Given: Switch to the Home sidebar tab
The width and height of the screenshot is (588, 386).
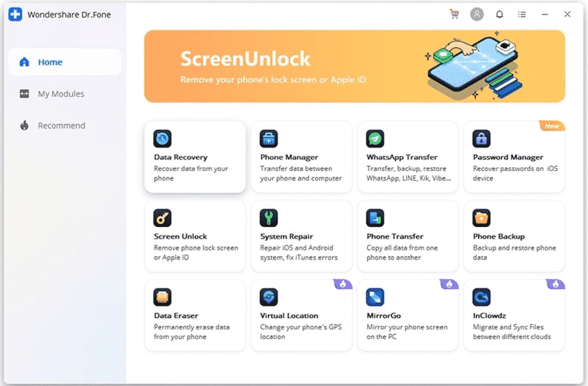Looking at the screenshot, I should click(x=64, y=62).
